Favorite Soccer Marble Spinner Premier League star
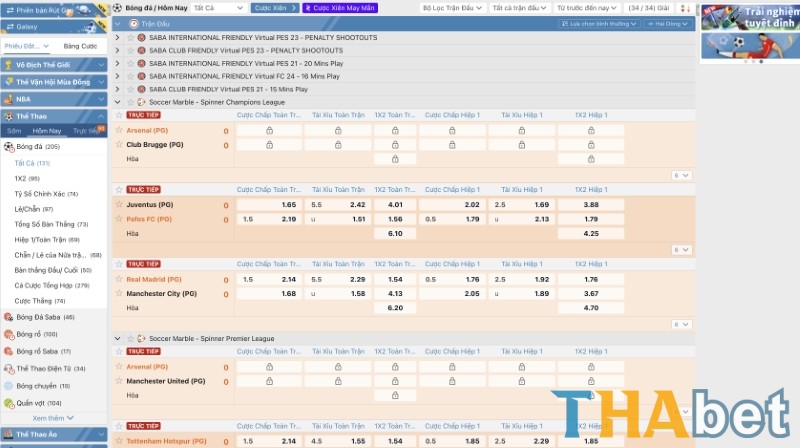The image size is (800, 448). point(131,338)
